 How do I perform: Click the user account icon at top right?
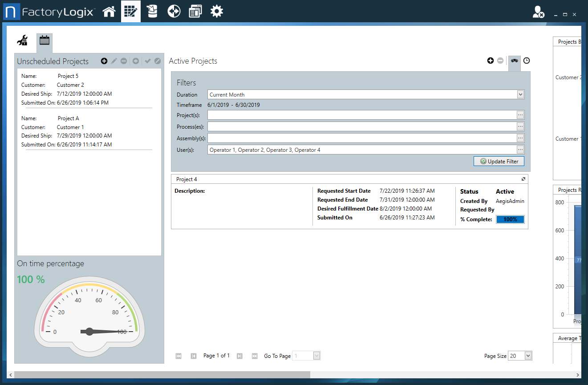click(539, 12)
